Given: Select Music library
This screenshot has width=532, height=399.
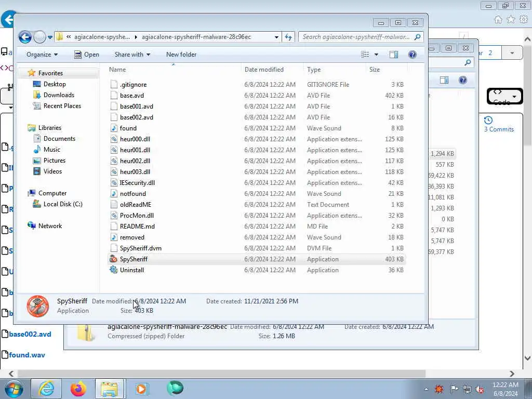Looking at the screenshot, I should (x=51, y=149).
